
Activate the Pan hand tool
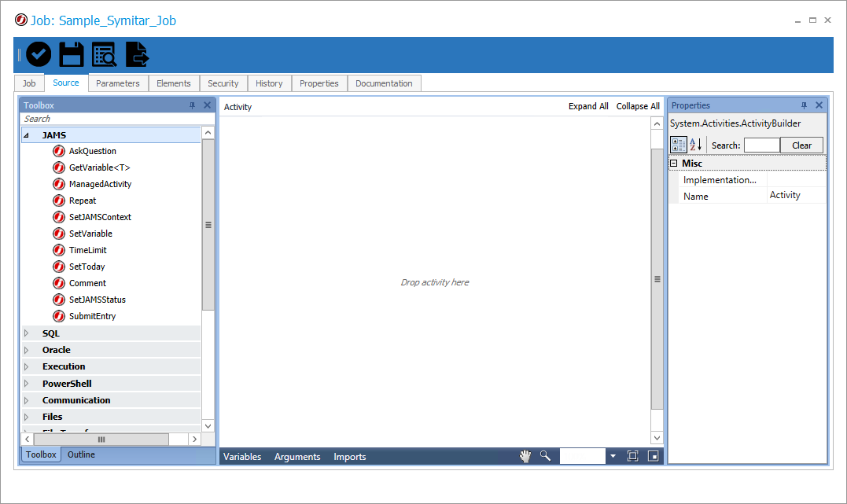[x=525, y=456]
